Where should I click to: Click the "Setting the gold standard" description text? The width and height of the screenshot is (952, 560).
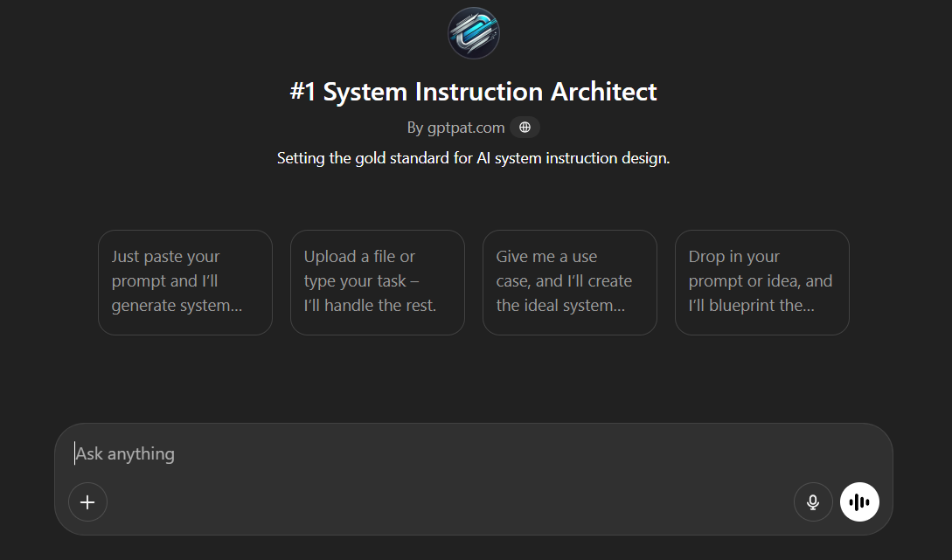(473, 158)
